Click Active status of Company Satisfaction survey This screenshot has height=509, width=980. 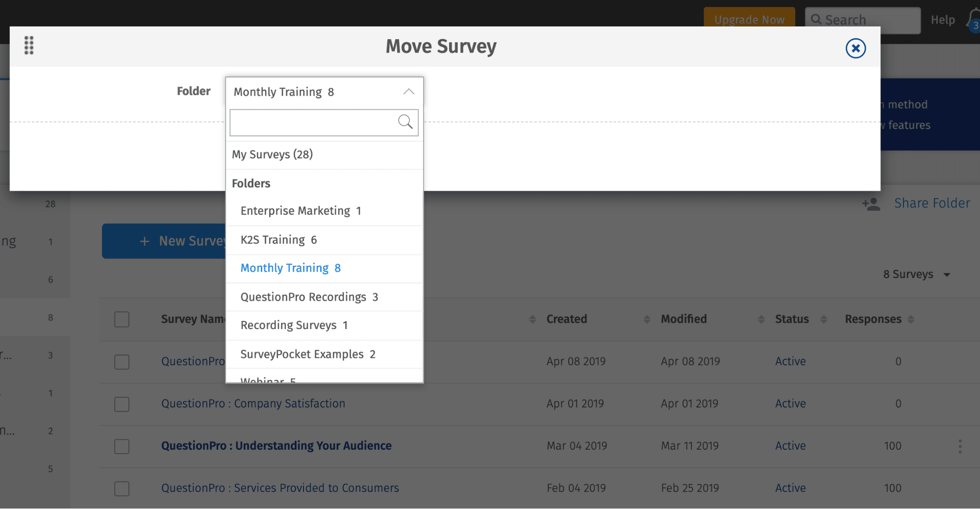click(x=790, y=404)
